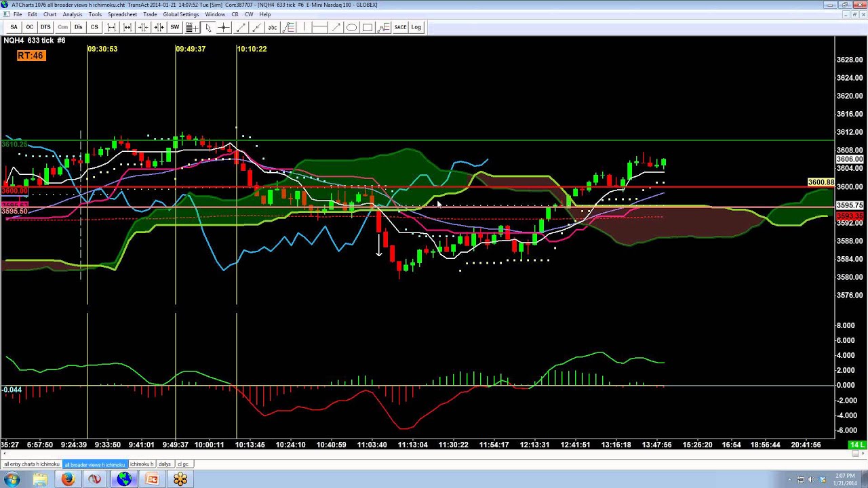The width and height of the screenshot is (868, 488).
Task: Select the rectangle drawing tool
Action: [368, 27]
